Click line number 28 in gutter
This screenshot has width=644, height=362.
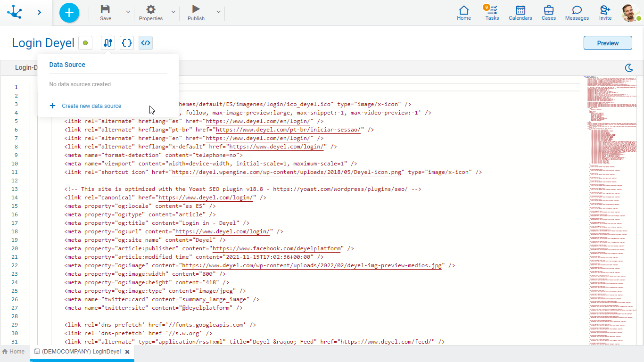coord(15,316)
